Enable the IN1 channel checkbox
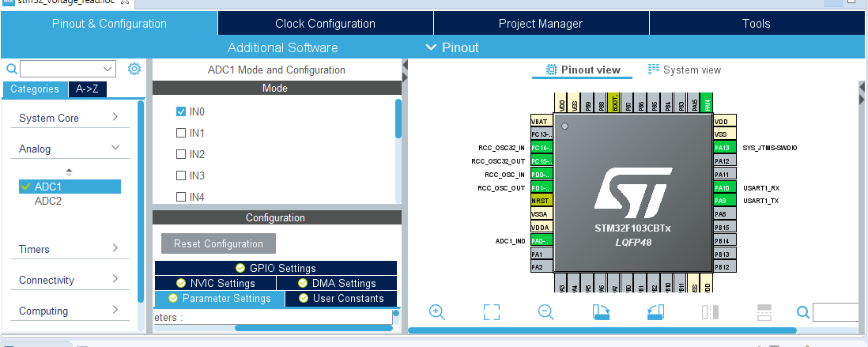Image resolution: width=868 pixels, height=347 pixels. click(180, 133)
